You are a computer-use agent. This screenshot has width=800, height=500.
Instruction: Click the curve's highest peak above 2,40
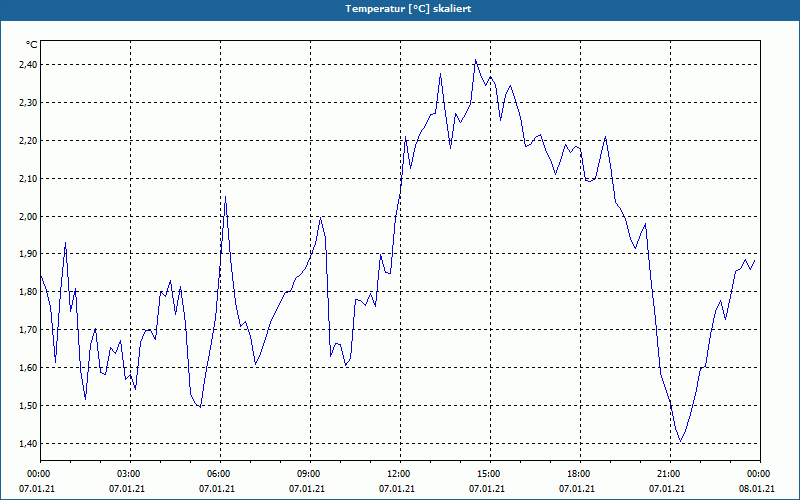coord(476,60)
